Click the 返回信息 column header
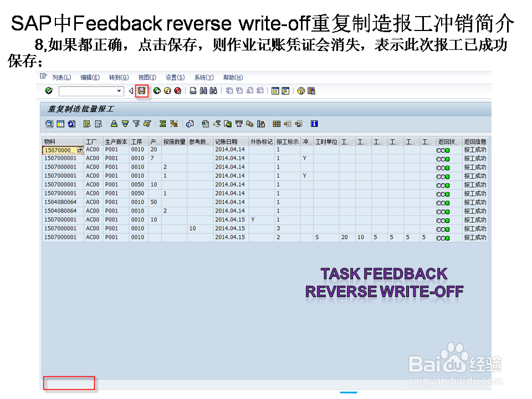532x399 pixels. point(475,141)
